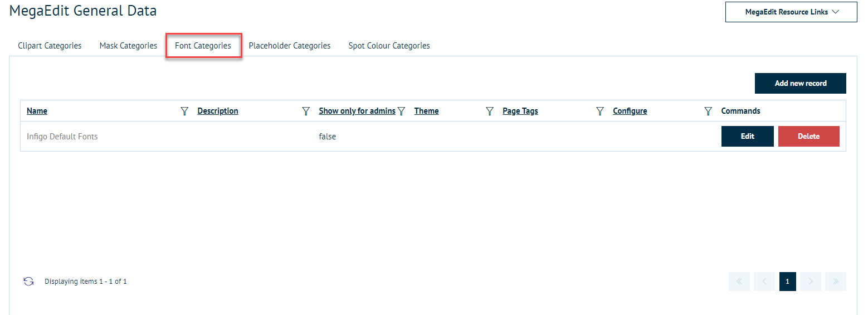This screenshot has width=868, height=315.
Task: Open the Mask Categories tab
Action: 128,46
